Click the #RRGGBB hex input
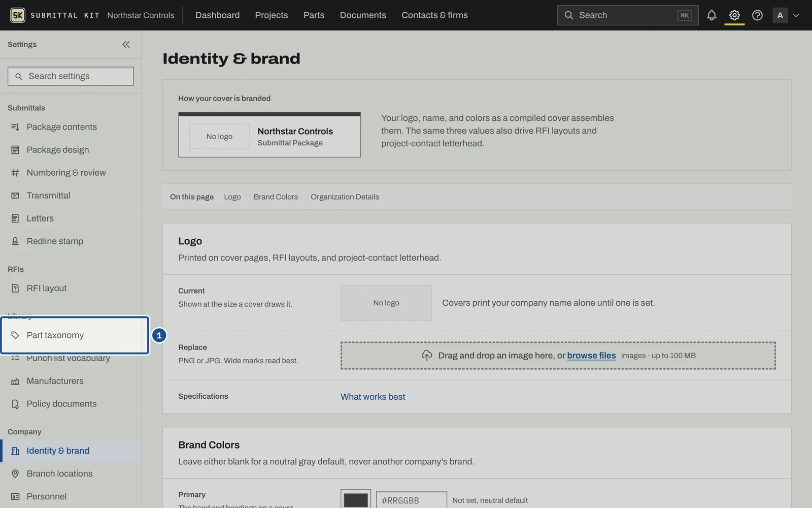The width and height of the screenshot is (812, 508). (412, 500)
